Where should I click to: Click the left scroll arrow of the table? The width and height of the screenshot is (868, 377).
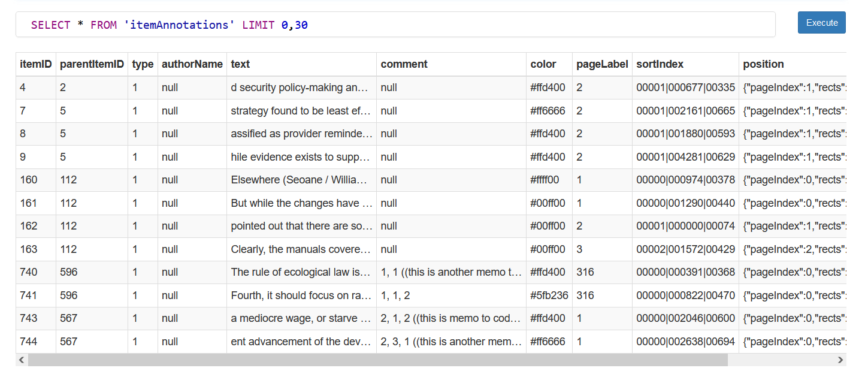pos(21,360)
